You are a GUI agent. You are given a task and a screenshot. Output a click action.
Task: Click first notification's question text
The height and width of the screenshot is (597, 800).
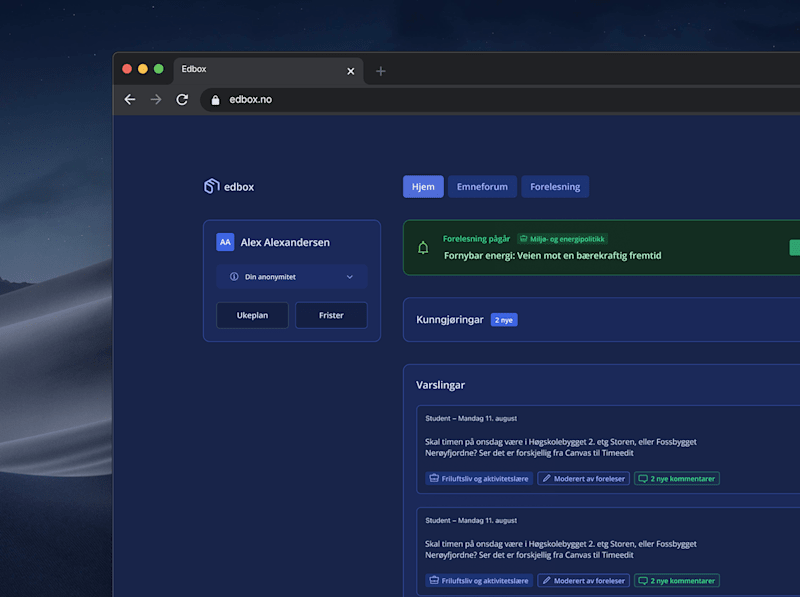pos(561,447)
